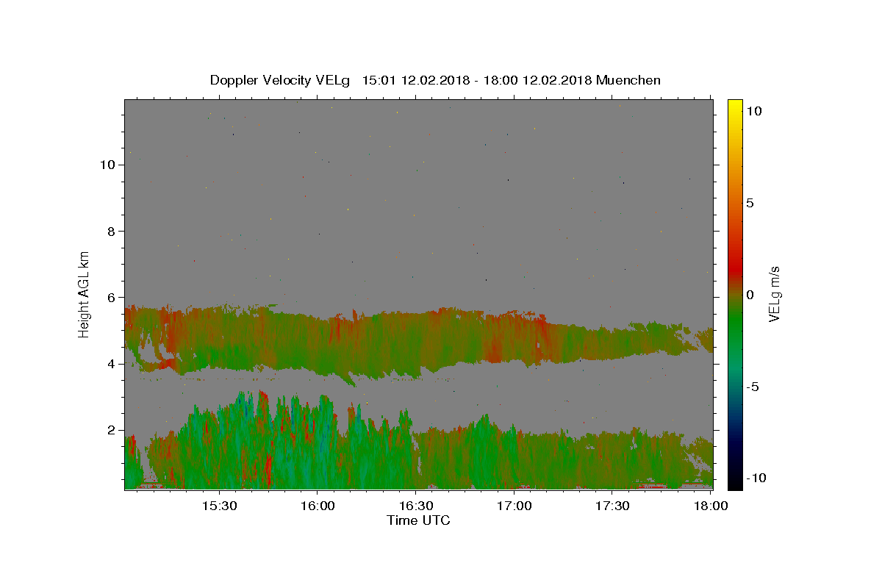Click the plot title 'Doppler Velocity VELg'
The width and height of the screenshot is (882, 588).
click(x=280, y=80)
